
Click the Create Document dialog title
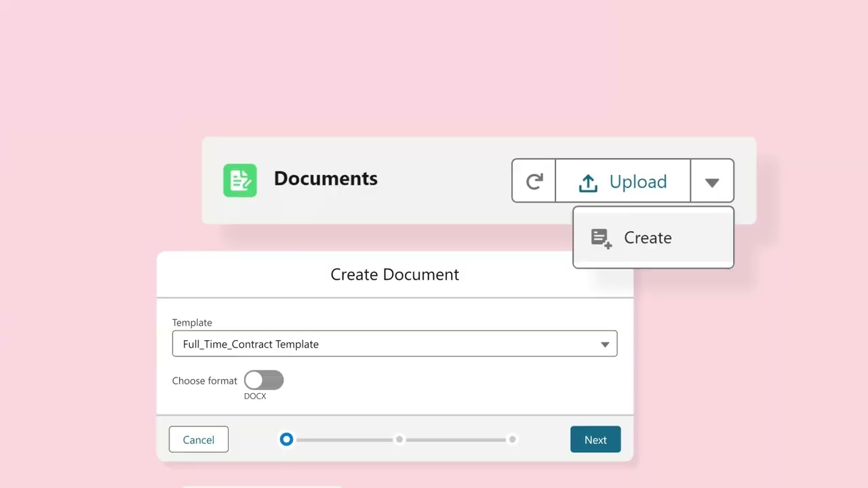(395, 274)
